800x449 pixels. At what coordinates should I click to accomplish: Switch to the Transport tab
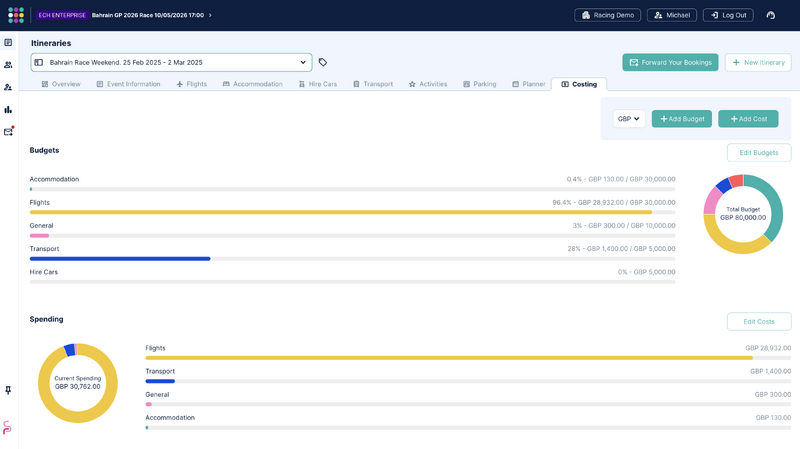click(x=373, y=84)
